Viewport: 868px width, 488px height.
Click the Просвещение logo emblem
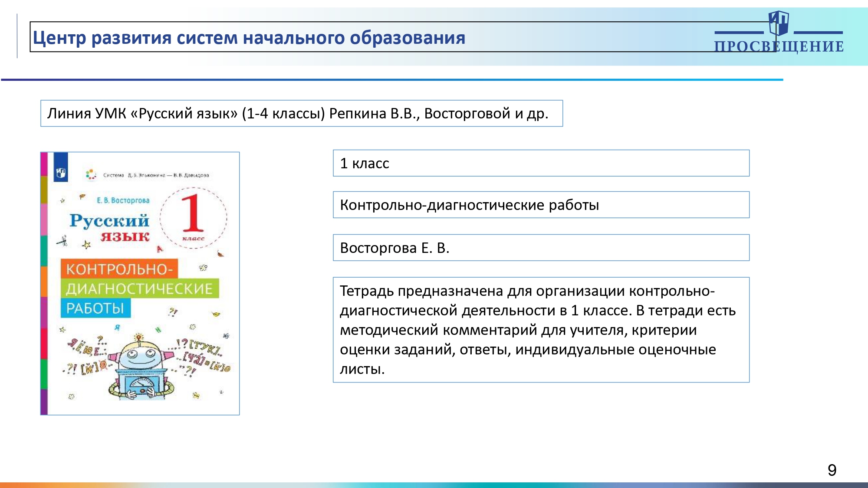[x=779, y=23]
